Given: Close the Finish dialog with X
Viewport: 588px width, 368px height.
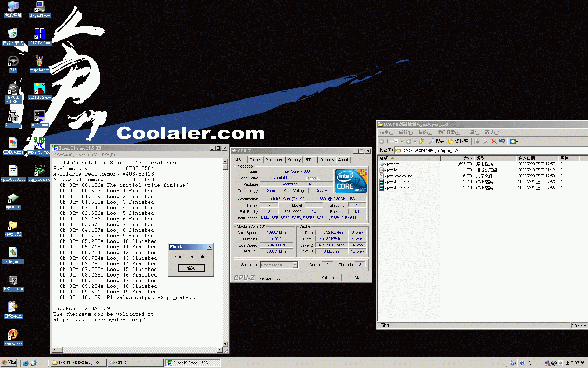Looking at the screenshot, I should [210, 247].
